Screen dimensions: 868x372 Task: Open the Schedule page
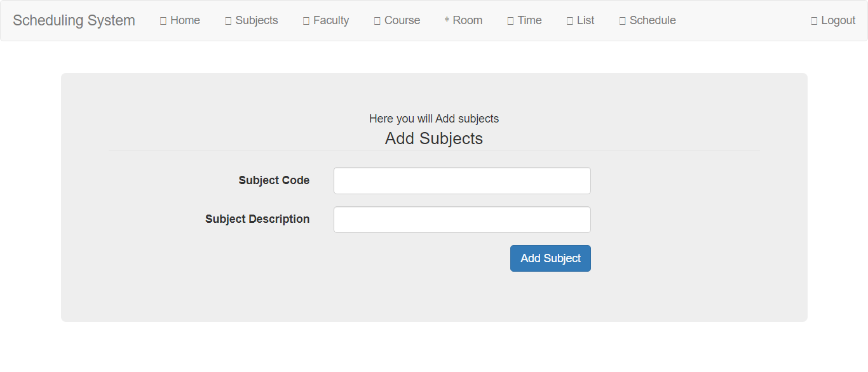click(x=648, y=20)
